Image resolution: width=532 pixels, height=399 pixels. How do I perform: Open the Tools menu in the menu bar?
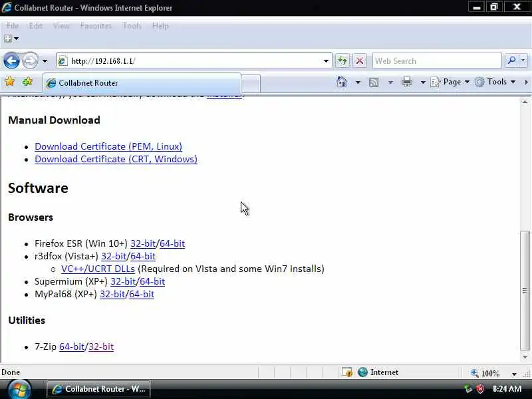point(132,26)
